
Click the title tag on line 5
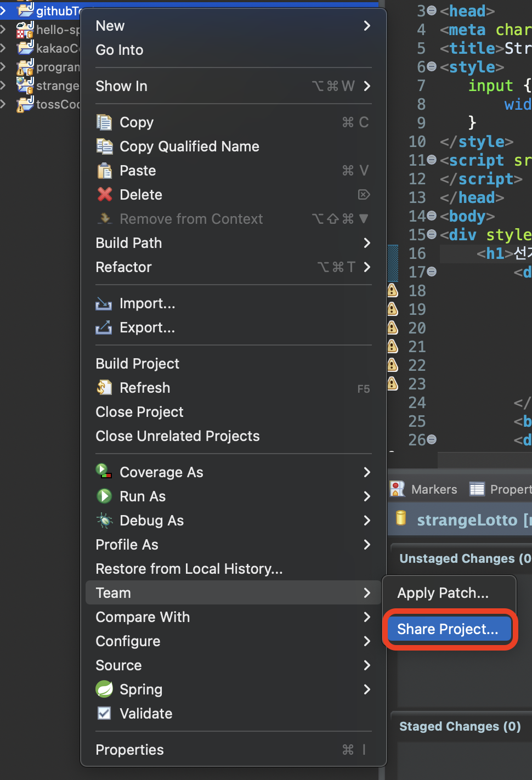pos(472,48)
